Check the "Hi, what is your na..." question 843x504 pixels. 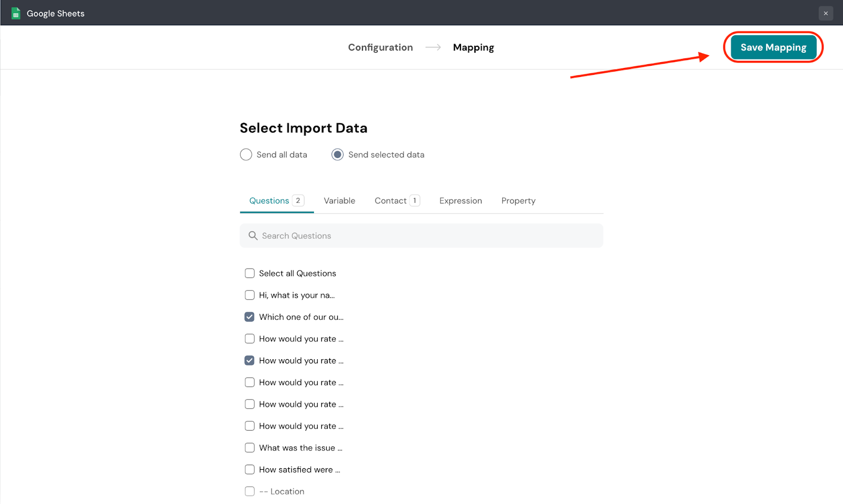click(250, 295)
